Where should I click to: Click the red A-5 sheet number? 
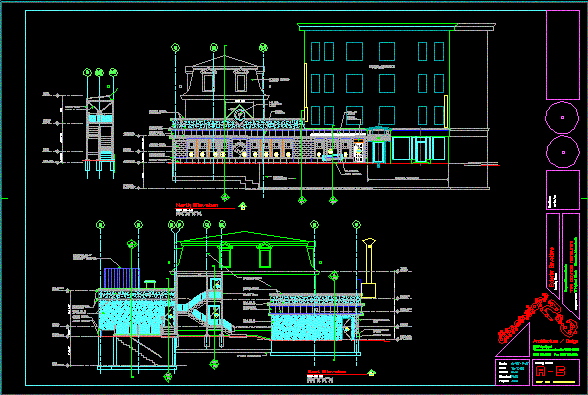point(550,371)
